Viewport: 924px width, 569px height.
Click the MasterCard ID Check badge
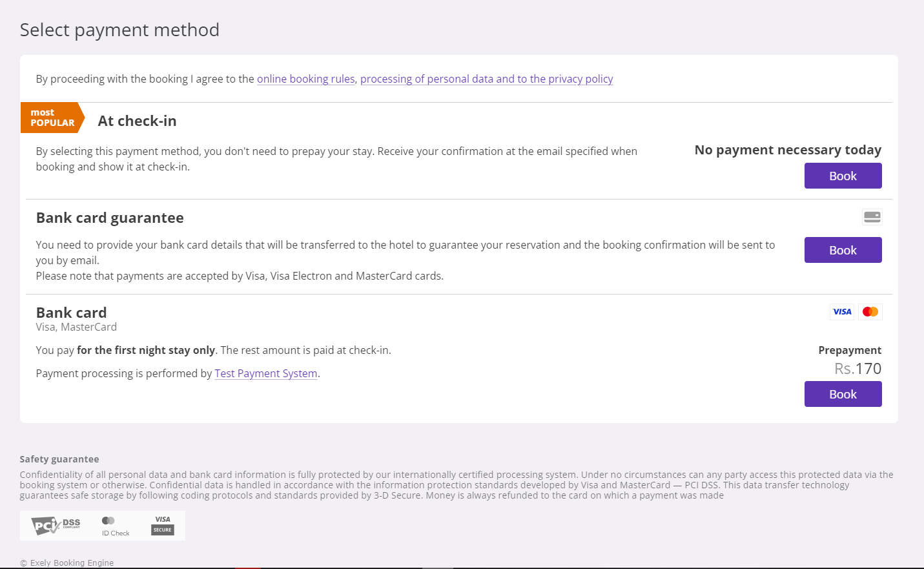click(x=115, y=526)
